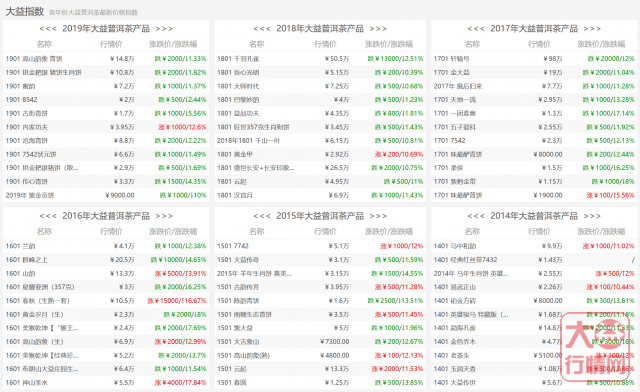640x392 pixels.
Task: Open the 1801 千羽孔雀 entry
Action: (x=238, y=59)
